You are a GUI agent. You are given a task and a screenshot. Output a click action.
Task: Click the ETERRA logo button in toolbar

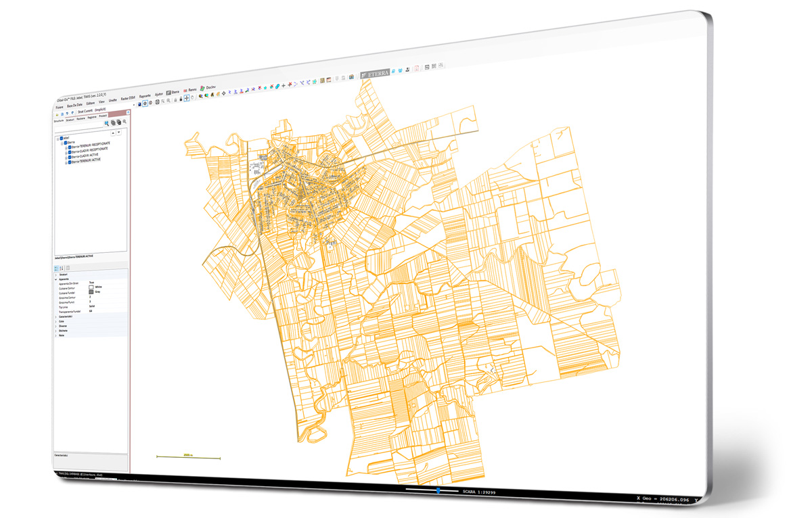(x=375, y=73)
